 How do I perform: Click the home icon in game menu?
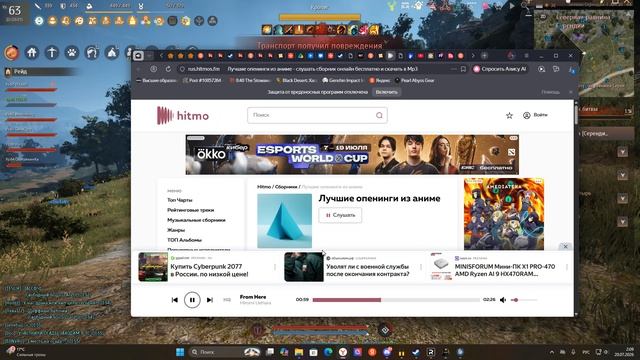point(31,53)
